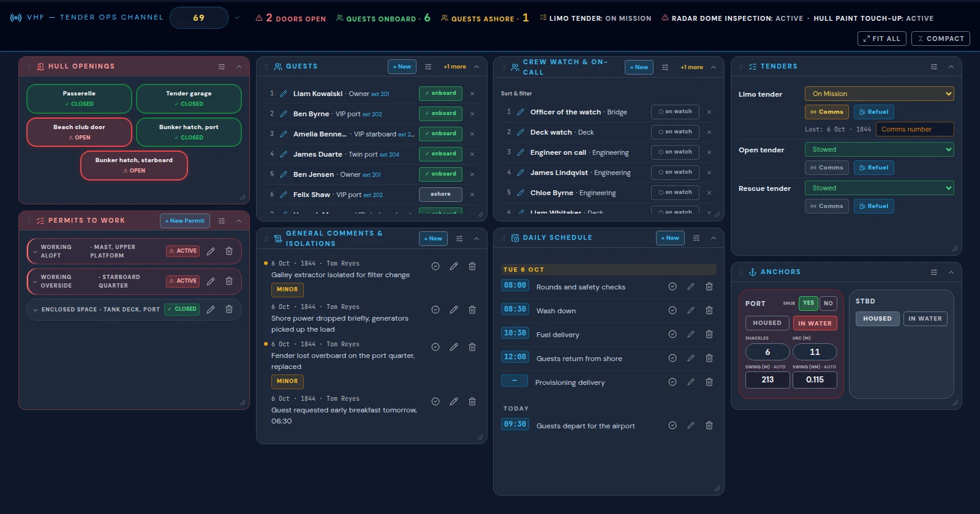Toggle Beach club door open status
980x514 pixels.
(x=79, y=132)
